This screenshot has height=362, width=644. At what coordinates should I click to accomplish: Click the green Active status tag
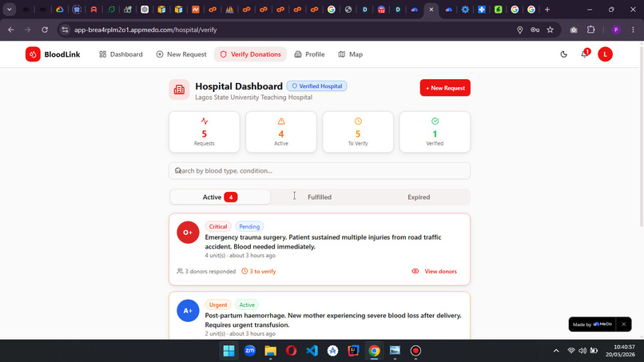tap(247, 304)
